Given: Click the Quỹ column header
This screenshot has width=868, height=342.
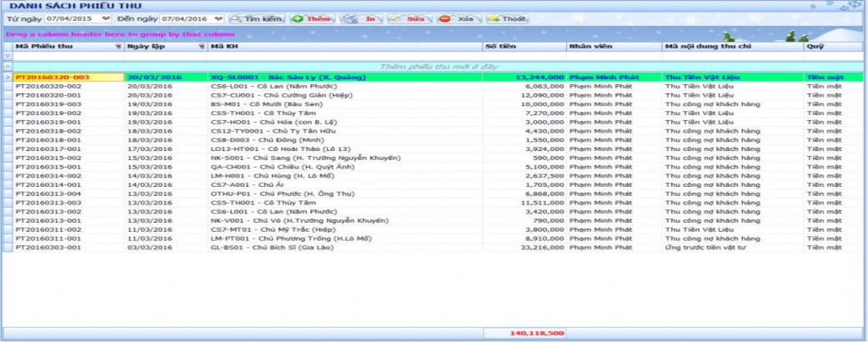Looking at the screenshot, I should (x=830, y=47).
